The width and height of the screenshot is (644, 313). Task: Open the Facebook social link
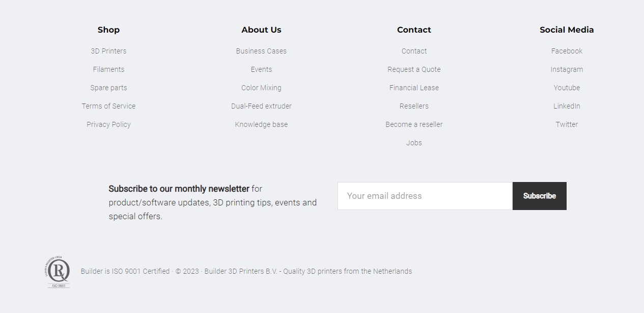[567, 51]
